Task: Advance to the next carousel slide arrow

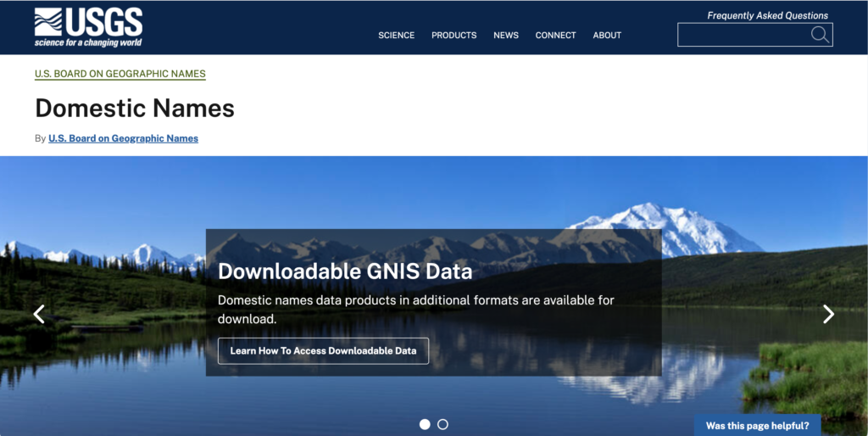Action: (828, 314)
